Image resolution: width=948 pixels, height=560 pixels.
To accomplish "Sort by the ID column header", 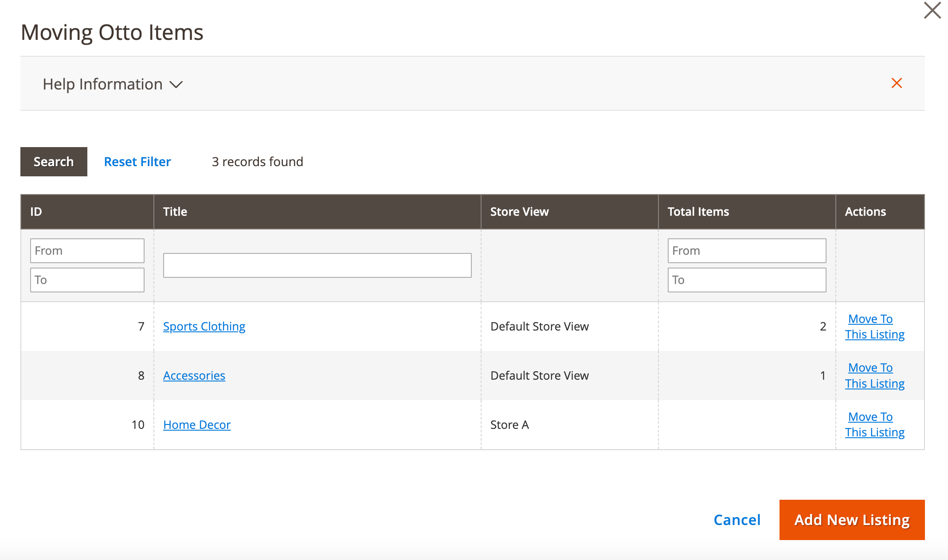I will 36,212.
